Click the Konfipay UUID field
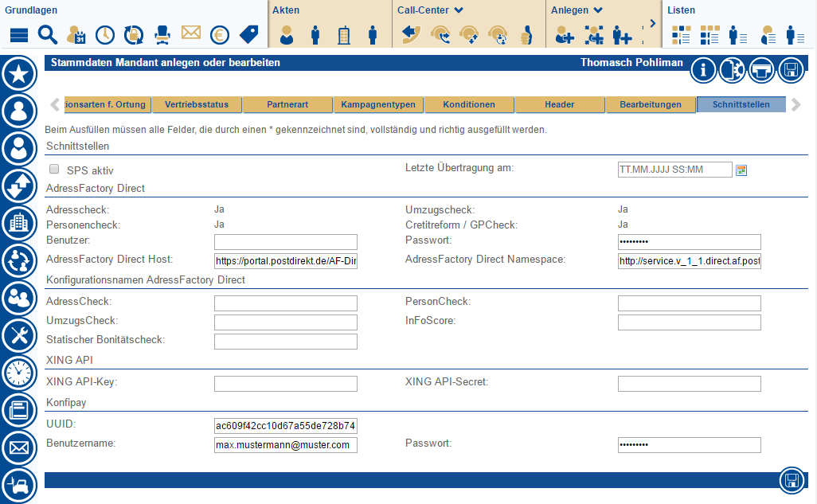The height and width of the screenshot is (504, 817). click(286, 426)
